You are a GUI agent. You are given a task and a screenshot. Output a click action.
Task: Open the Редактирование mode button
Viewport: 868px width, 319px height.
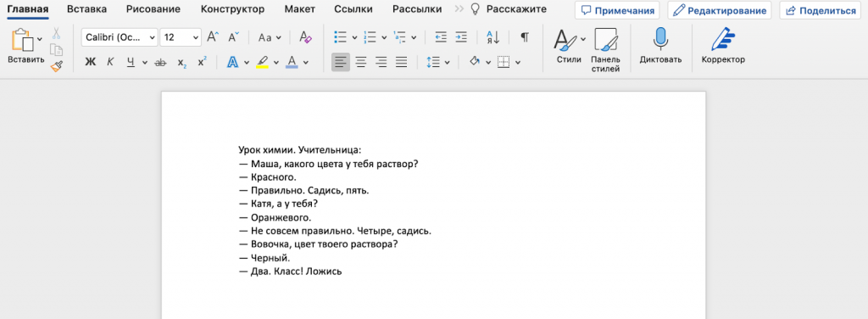719,10
